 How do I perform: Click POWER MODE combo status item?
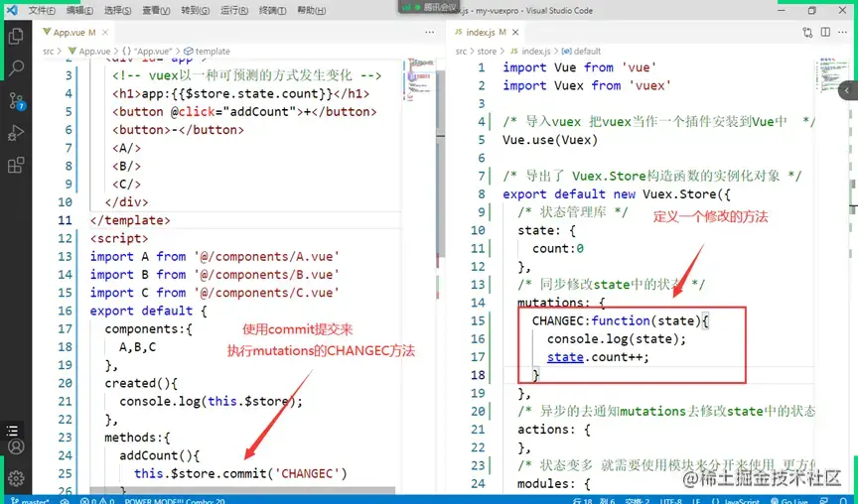tap(175, 500)
